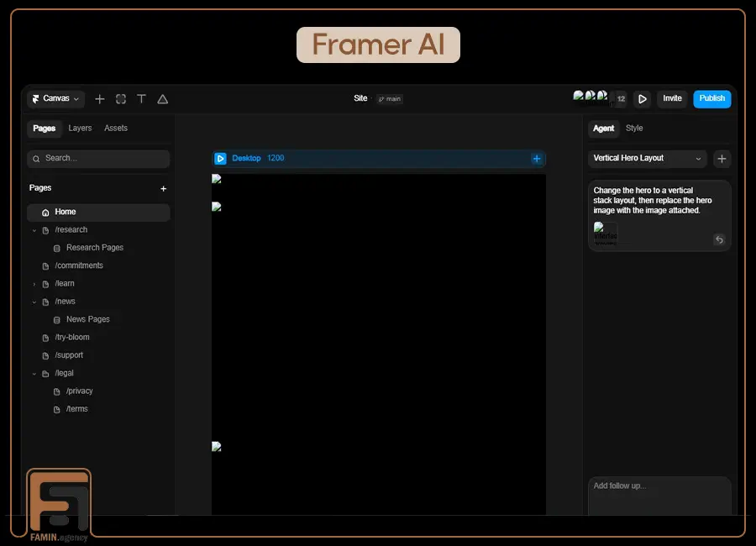This screenshot has width=756, height=546.
Task: Click the Home page house icon
Action: coord(45,213)
